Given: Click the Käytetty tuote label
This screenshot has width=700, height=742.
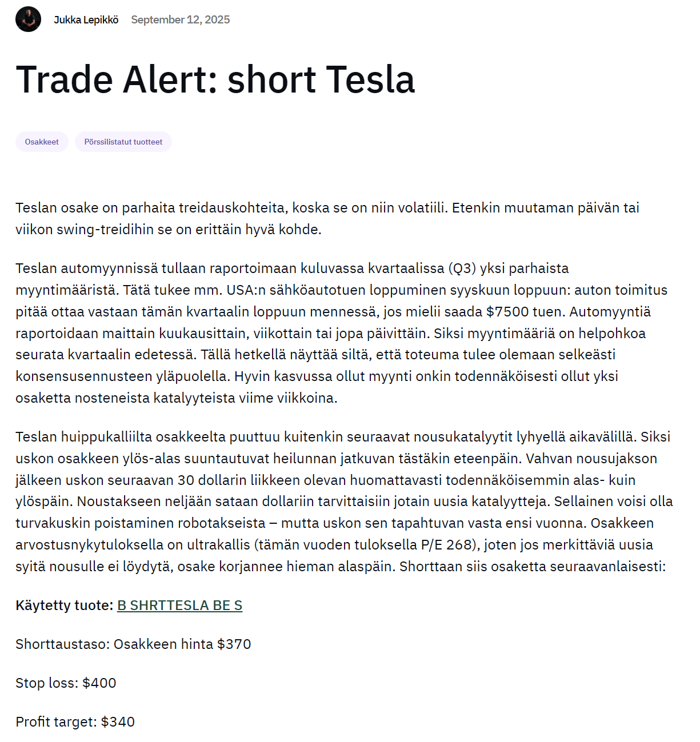Looking at the screenshot, I should click(64, 605).
